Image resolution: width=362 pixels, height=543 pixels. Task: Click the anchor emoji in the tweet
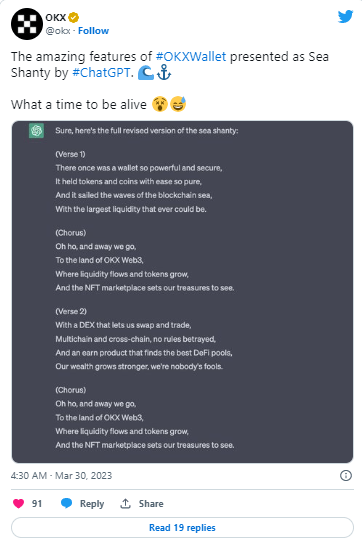[164, 73]
